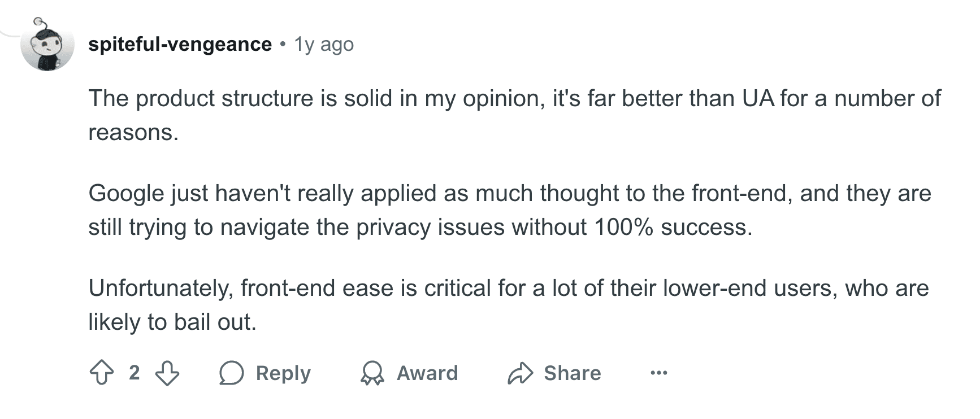Open the three-dot more options menu
The height and width of the screenshot is (419, 980).
(x=658, y=373)
